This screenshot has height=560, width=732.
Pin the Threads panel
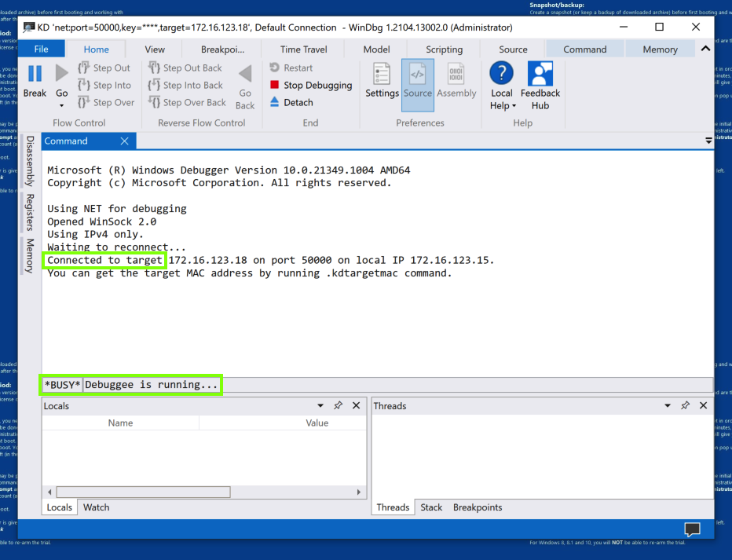(685, 406)
